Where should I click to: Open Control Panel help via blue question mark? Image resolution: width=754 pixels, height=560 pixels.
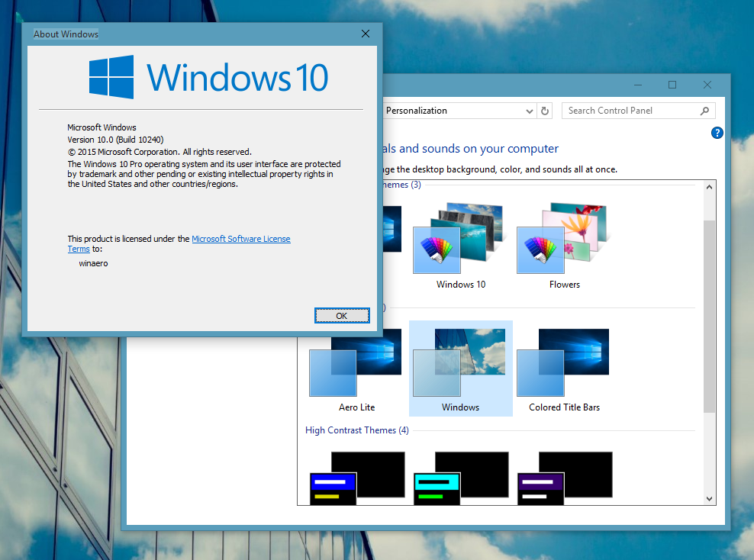pyautogui.click(x=717, y=133)
